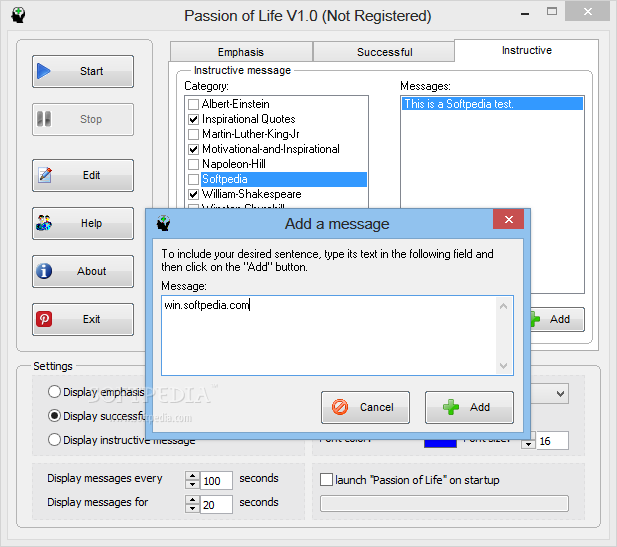Click the Message text field containing win.softpedia.com
617x547 pixels.
coord(337,335)
